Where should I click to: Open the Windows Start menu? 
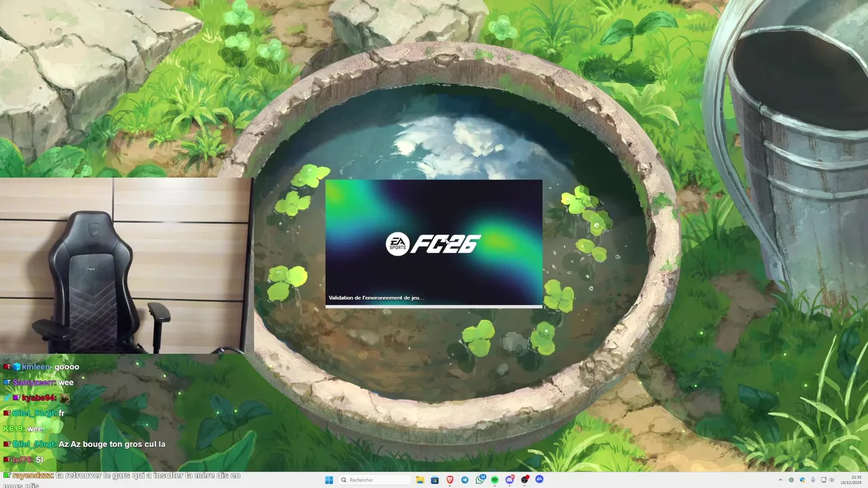pyautogui.click(x=329, y=480)
